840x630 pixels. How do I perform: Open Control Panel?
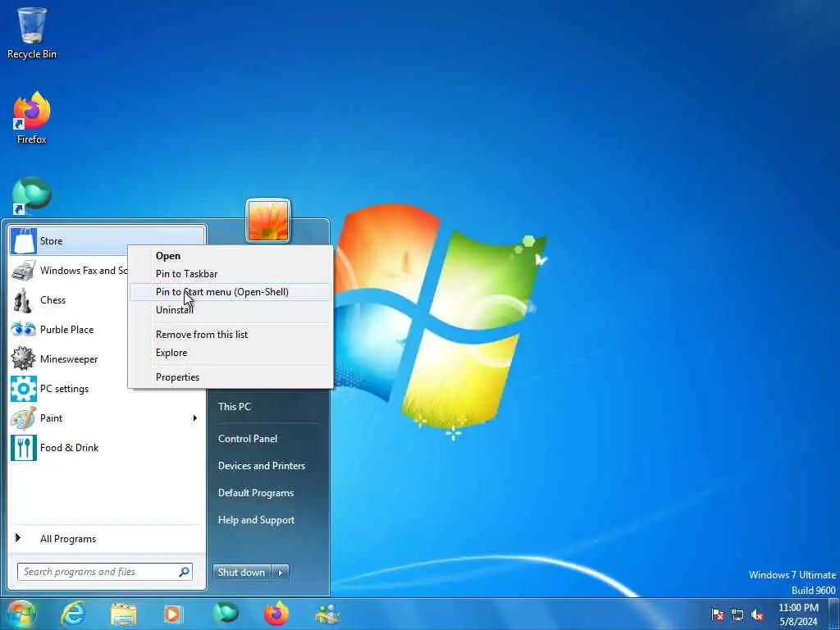coord(248,439)
